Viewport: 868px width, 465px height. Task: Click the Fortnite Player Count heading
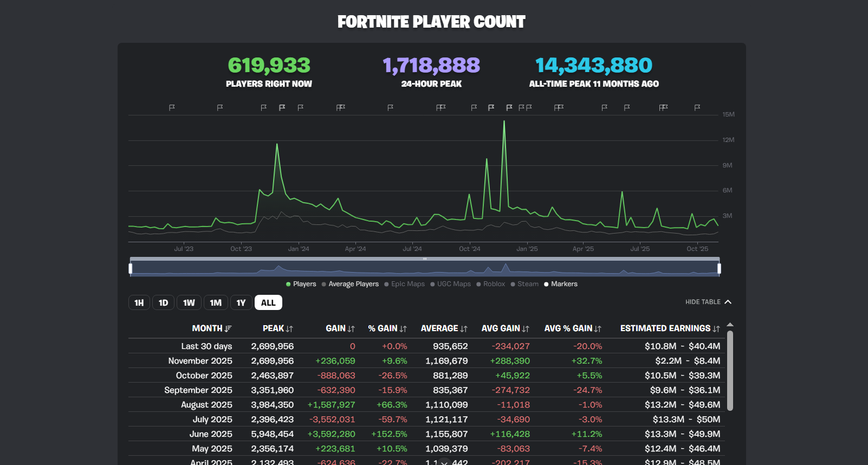431,22
